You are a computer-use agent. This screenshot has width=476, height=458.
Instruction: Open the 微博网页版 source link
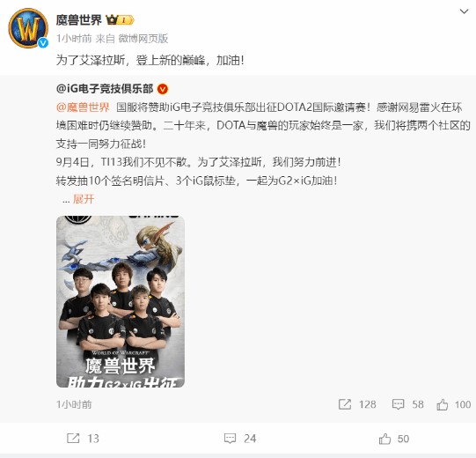(x=143, y=38)
